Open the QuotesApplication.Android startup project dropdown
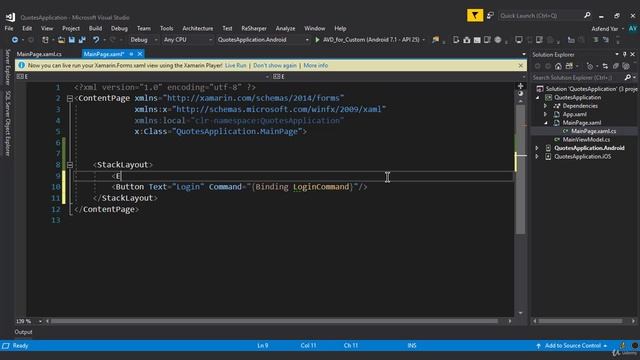 [x=307, y=40]
